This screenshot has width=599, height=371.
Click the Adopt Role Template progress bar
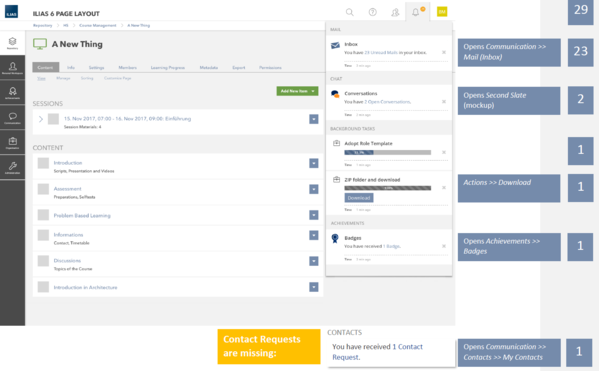387,152
